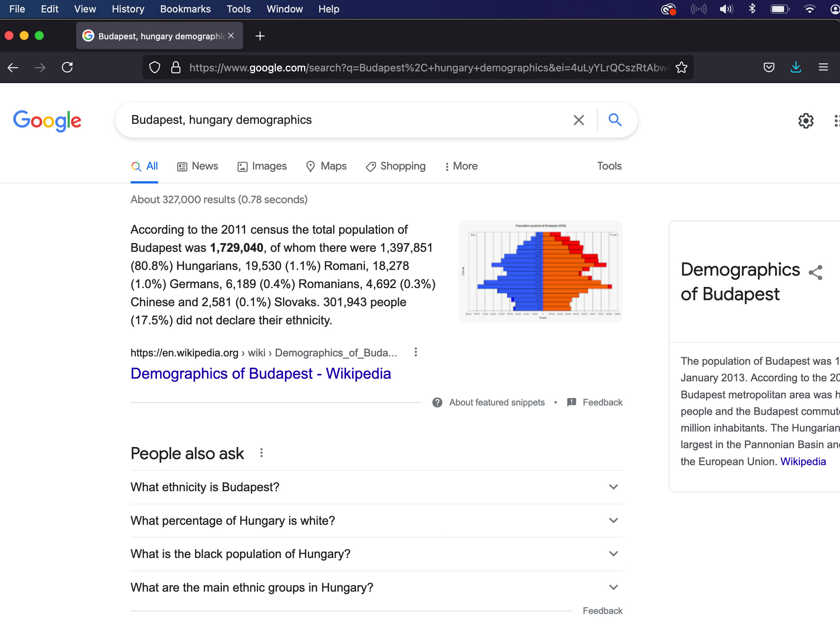Open the History menu

pos(128,9)
